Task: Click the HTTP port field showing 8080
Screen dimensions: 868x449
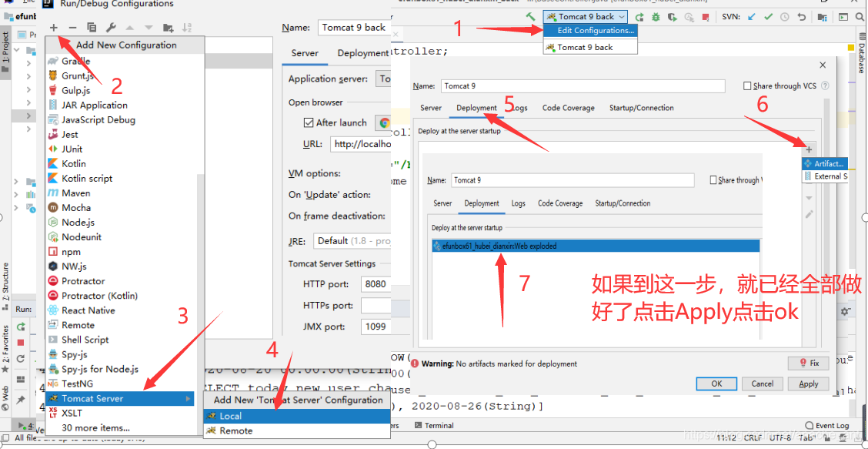Action: [376, 284]
